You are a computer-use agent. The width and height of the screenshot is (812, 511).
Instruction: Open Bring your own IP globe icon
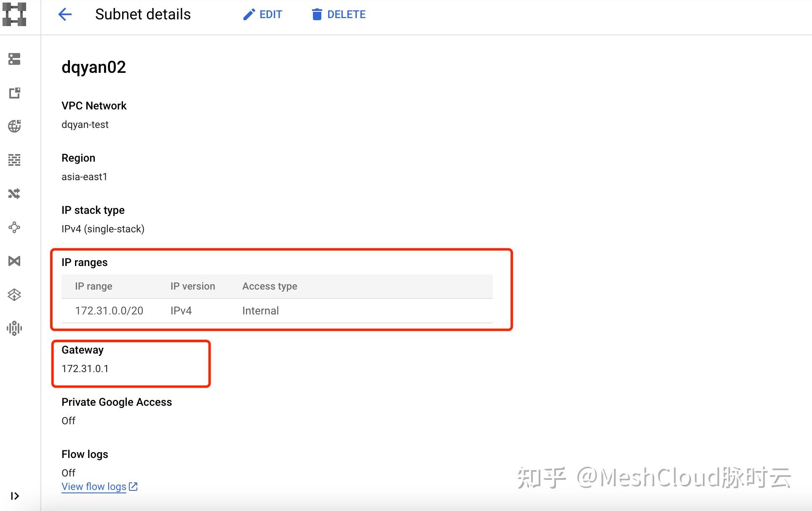pyautogui.click(x=14, y=126)
